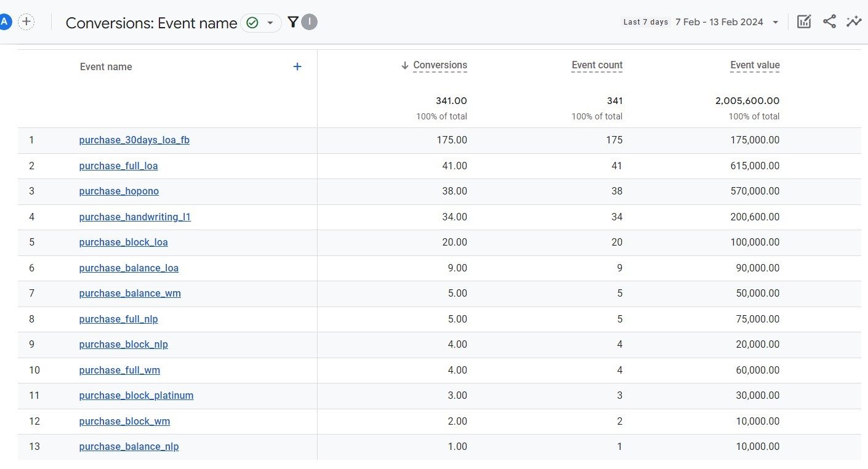Add a secondary dimension with the plus icon
This screenshot has width=868, height=469.
pos(297,66)
